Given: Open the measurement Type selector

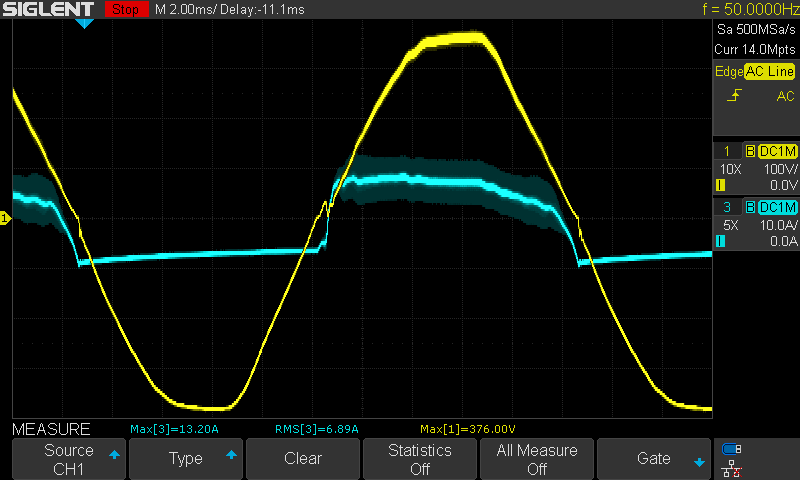Looking at the screenshot, I should [186, 459].
